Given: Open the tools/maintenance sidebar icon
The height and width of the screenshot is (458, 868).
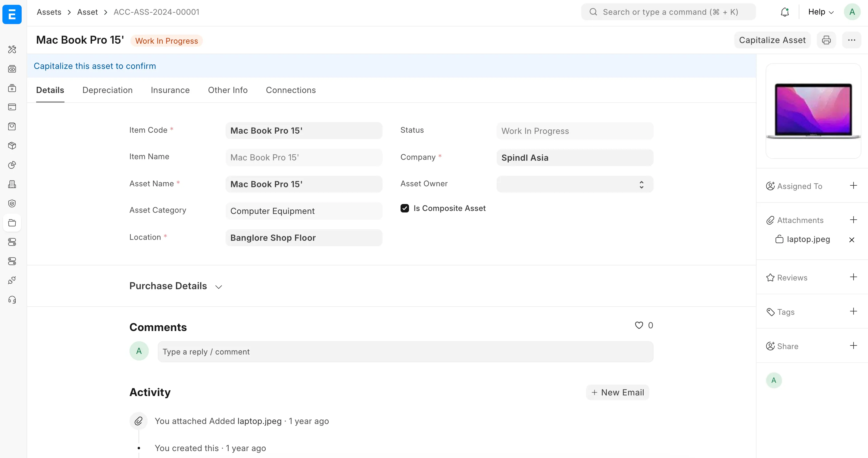Looking at the screenshot, I should 12,50.
